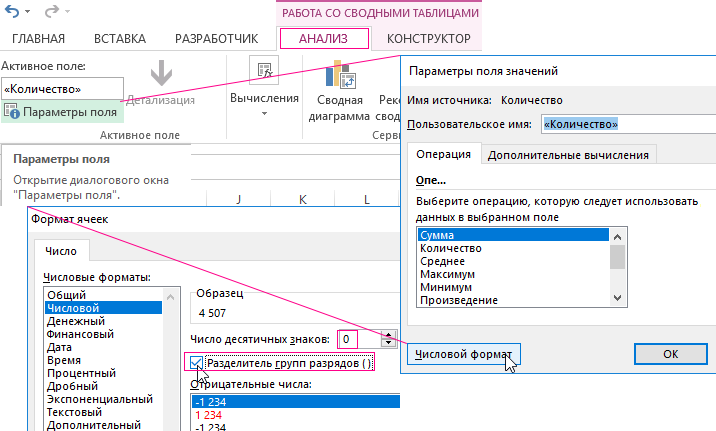The width and height of the screenshot is (716, 431).
Task: Choose Максимум in the operation list
Action: point(513,274)
